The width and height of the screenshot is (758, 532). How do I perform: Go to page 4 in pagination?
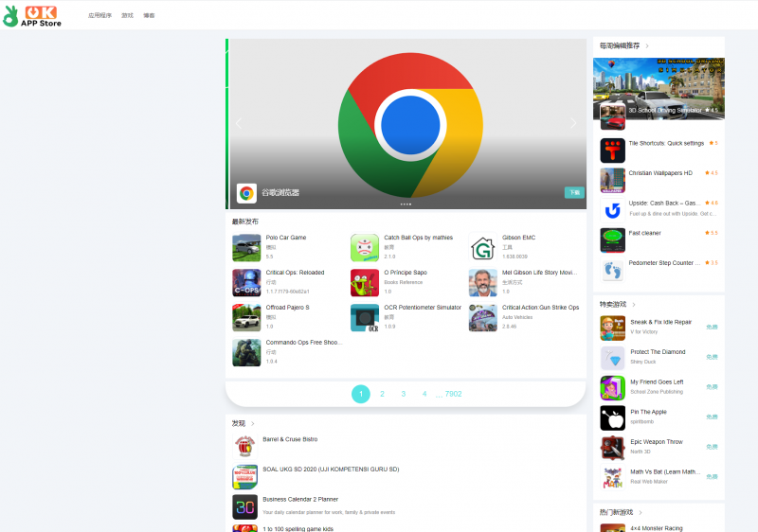point(424,394)
